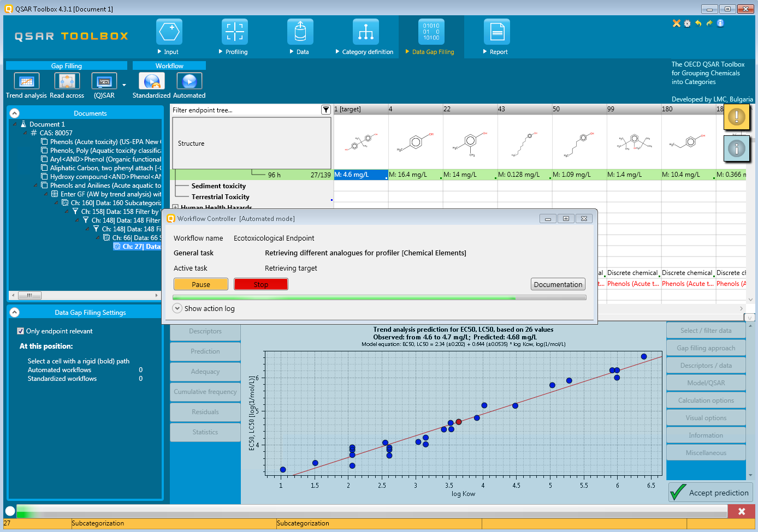Image resolution: width=758 pixels, height=532 pixels.
Task: Start the Read across tool
Action: 67,81
